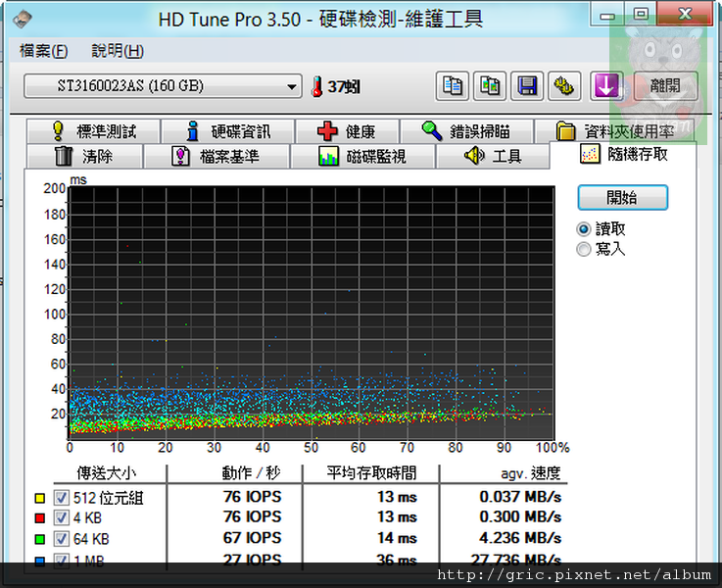
Task: Switch to the 錯誤掃瞄 tab
Action: click(x=467, y=131)
